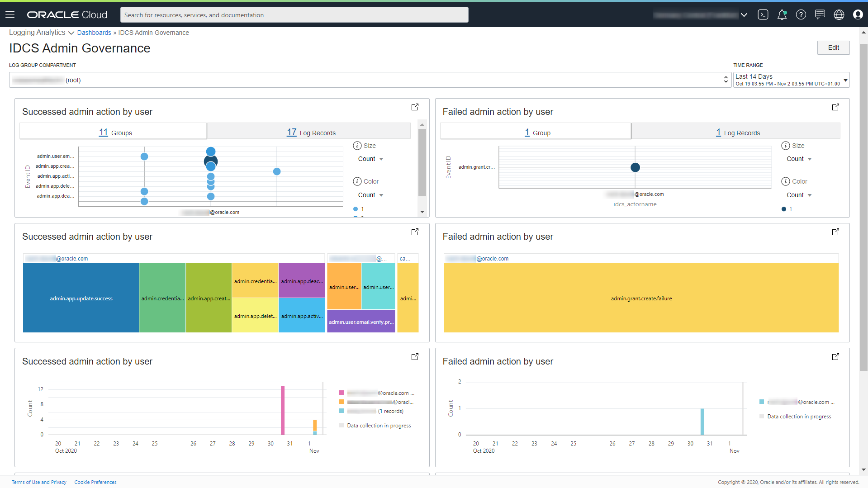Click the search resources input field
868x488 pixels.
point(294,15)
